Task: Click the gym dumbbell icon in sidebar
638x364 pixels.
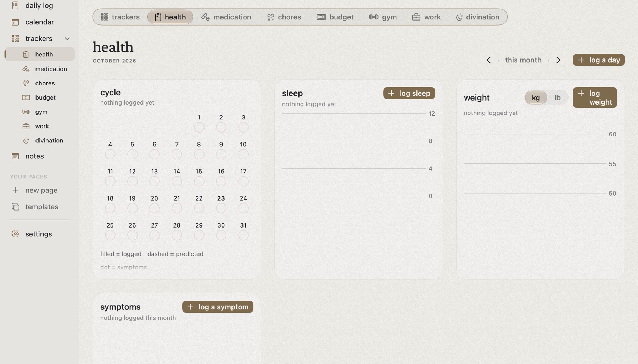Action: tap(26, 112)
